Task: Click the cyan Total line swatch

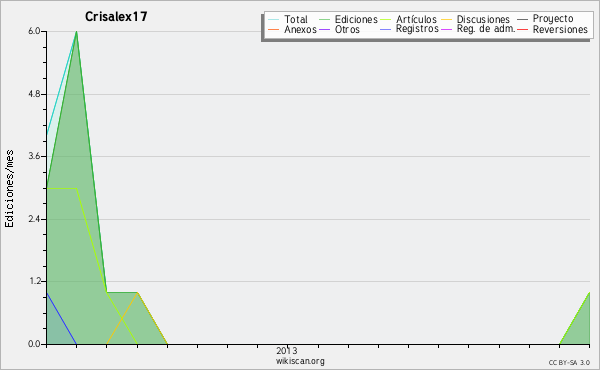Action: click(273, 19)
